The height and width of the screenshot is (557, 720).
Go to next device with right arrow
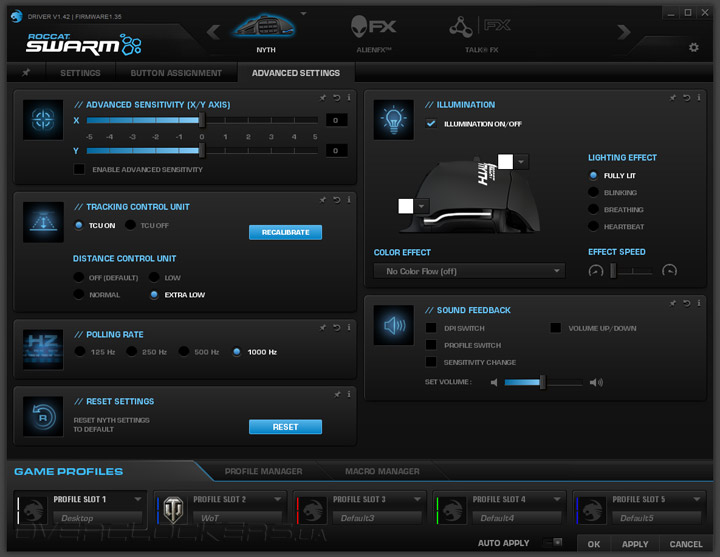tap(624, 32)
